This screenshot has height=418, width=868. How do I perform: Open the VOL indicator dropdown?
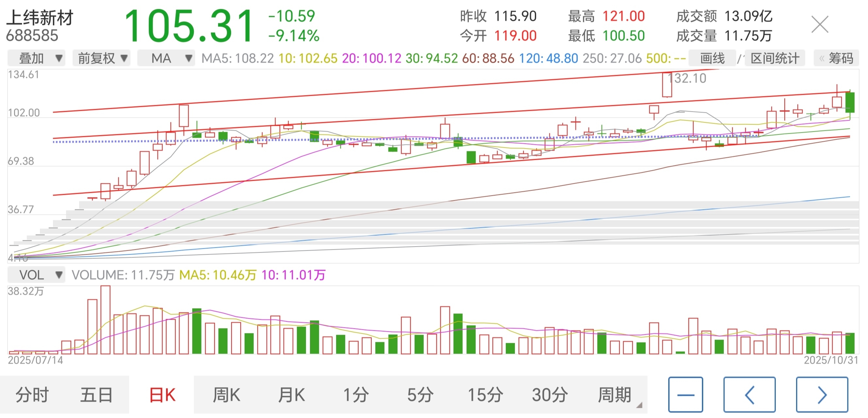36,275
